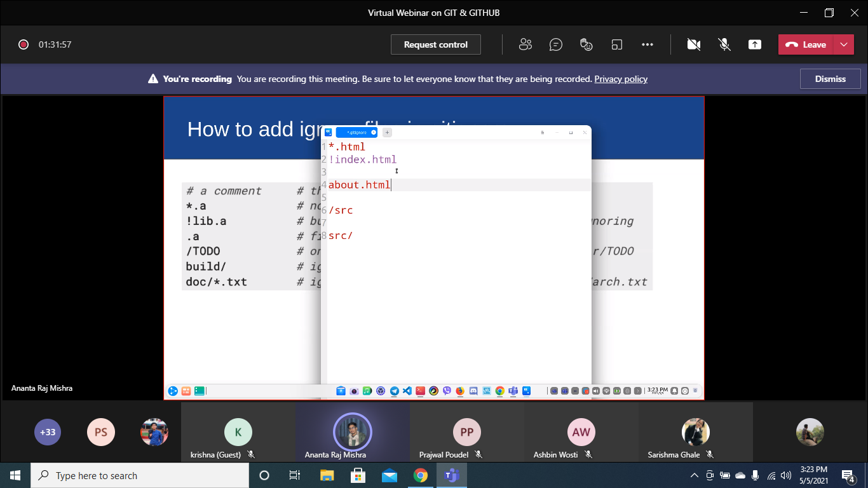This screenshot has height=488, width=868.
Task: Click the "!index.html" line in shared editor
Action: click(x=362, y=159)
